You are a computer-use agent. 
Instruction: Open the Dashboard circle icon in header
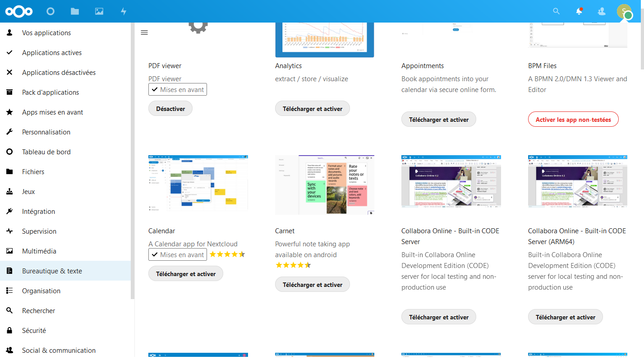[51, 11]
